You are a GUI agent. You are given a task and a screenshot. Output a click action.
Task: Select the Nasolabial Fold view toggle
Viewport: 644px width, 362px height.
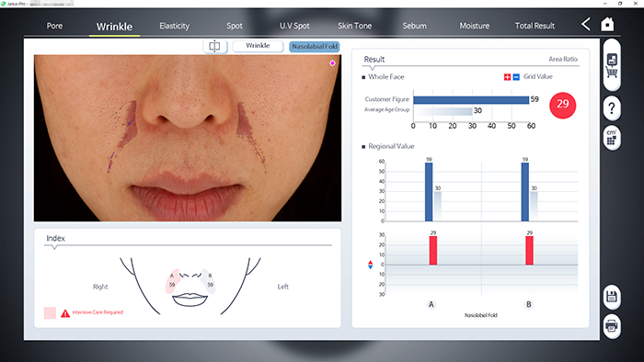(x=315, y=47)
